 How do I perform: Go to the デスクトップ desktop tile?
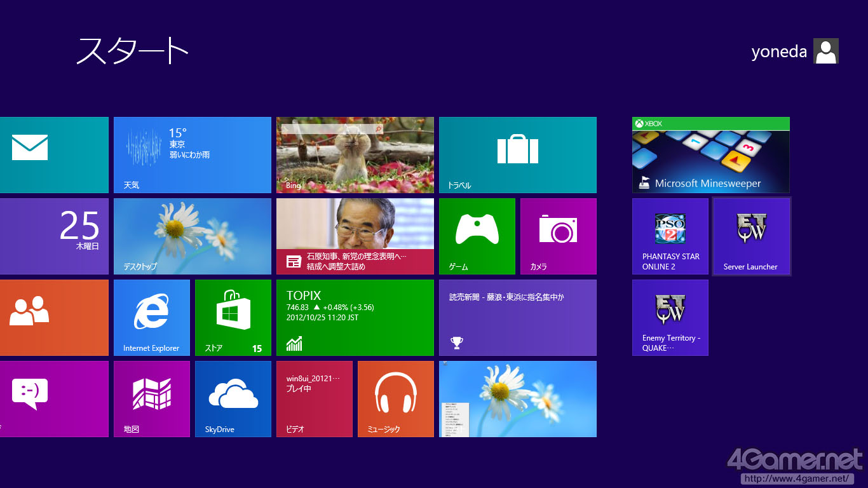click(x=193, y=236)
